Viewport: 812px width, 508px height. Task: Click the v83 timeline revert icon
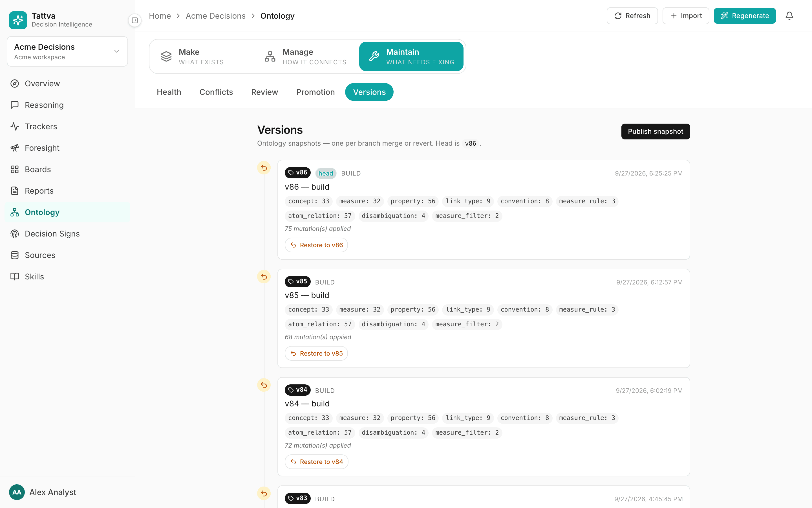(264, 493)
